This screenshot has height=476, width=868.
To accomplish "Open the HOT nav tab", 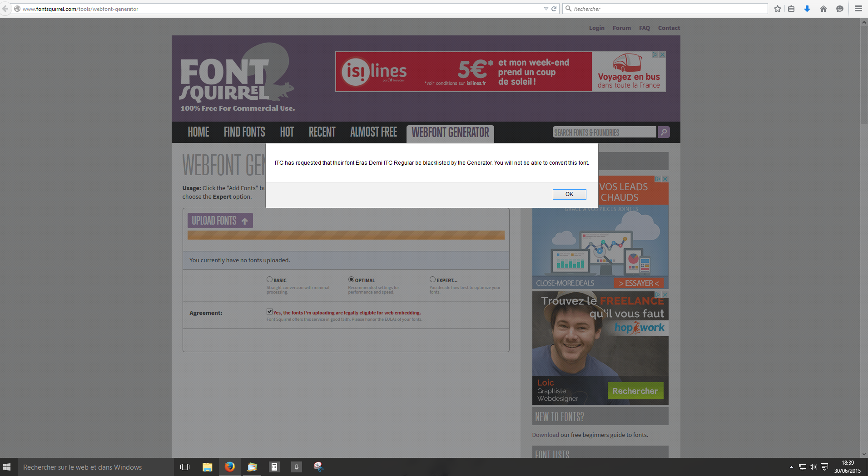I will (287, 132).
